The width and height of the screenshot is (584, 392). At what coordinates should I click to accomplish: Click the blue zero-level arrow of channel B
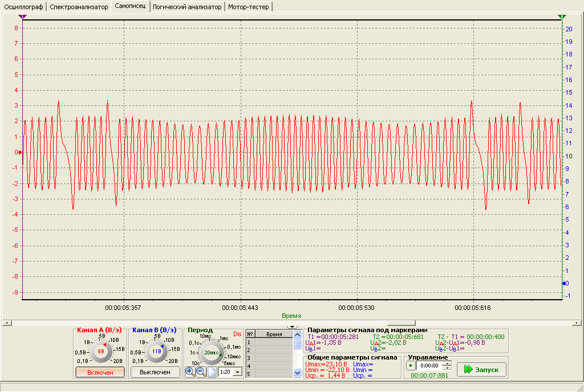pyautogui.click(x=564, y=283)
